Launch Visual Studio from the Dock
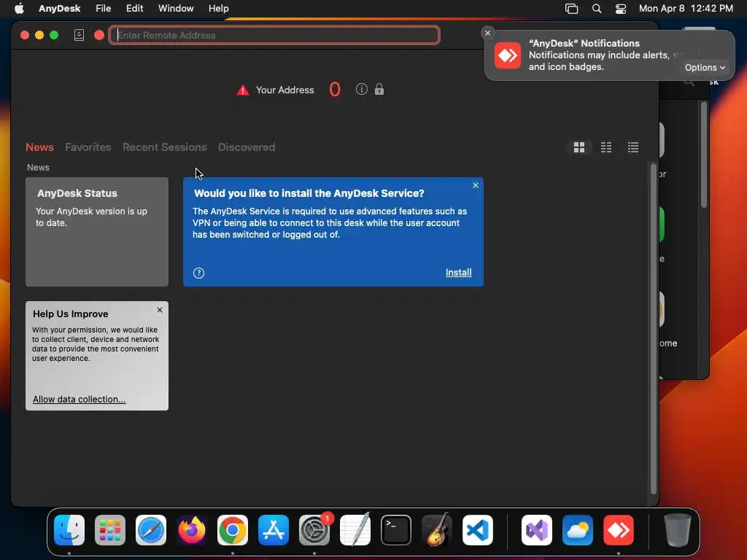Viewport: 747px width, 560px height. tap(537, 530)
